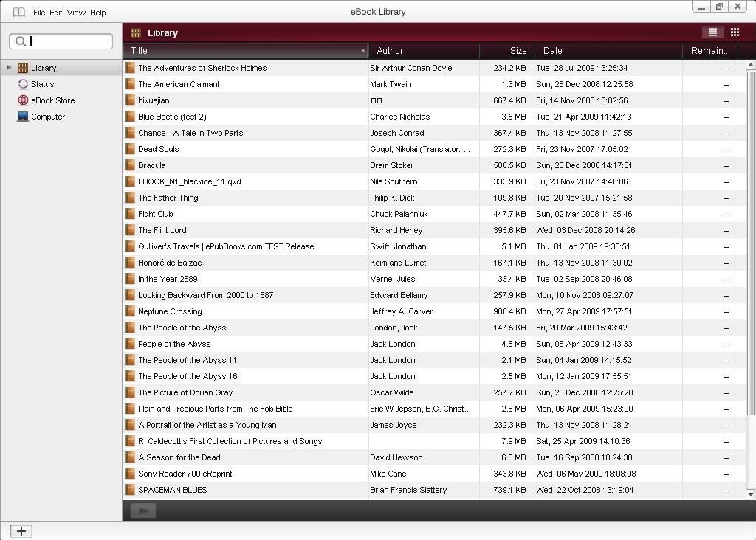Click the eBook Store globe icon
This screenshot has width=756, height=540.
[23, 100]
